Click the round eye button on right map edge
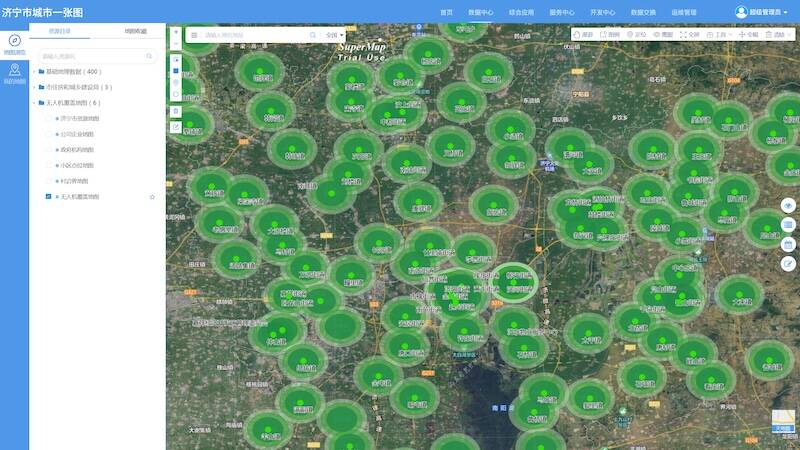800x450 pixels. pos(788,206)
